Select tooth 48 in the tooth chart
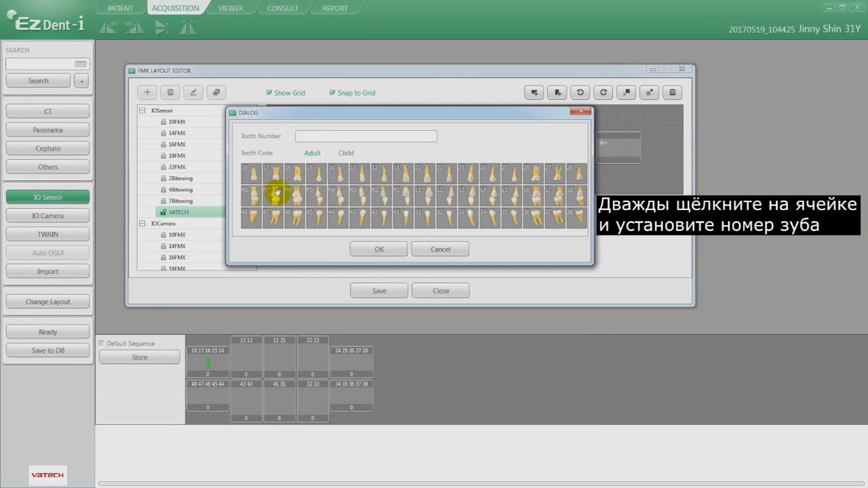The height and width of the screenshot is (488, 868). (251, 218)
